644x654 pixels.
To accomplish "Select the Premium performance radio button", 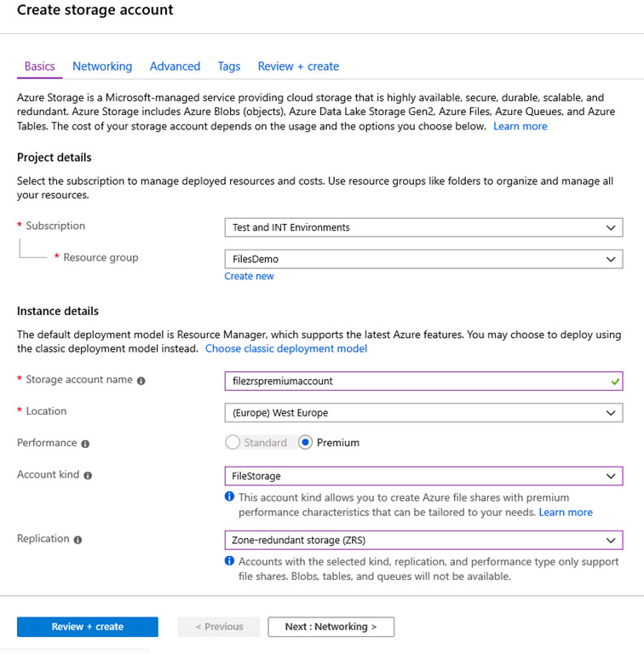I will (306, 443).
